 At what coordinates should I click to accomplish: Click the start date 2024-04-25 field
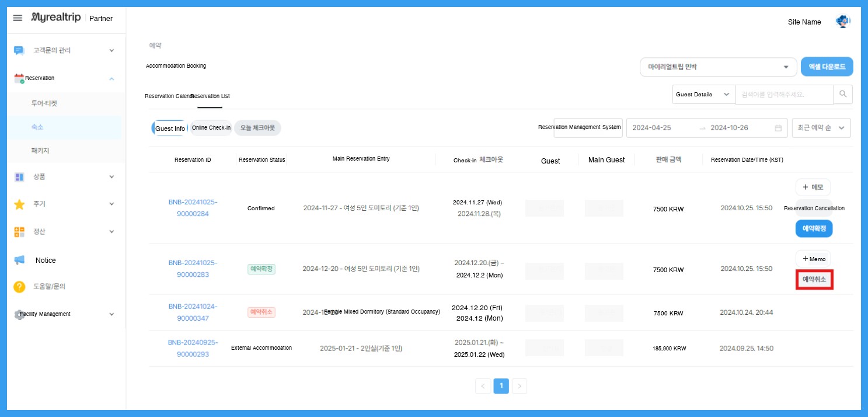click(x=652, y=128)
